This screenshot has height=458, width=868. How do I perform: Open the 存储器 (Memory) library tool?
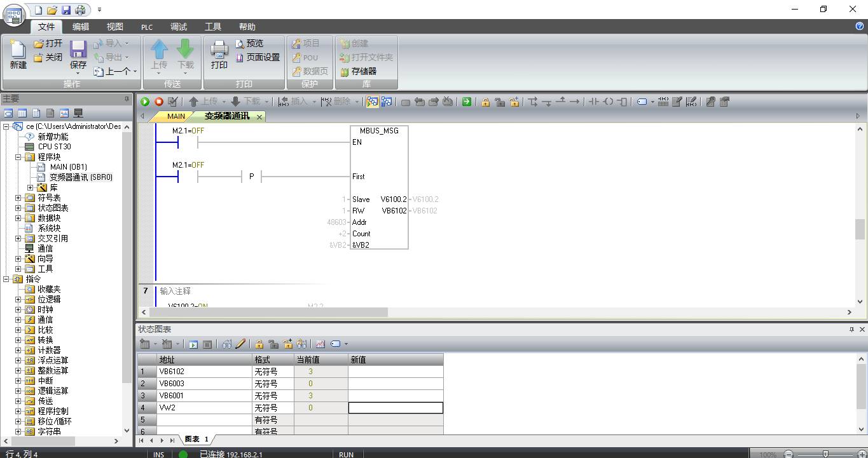359,71
